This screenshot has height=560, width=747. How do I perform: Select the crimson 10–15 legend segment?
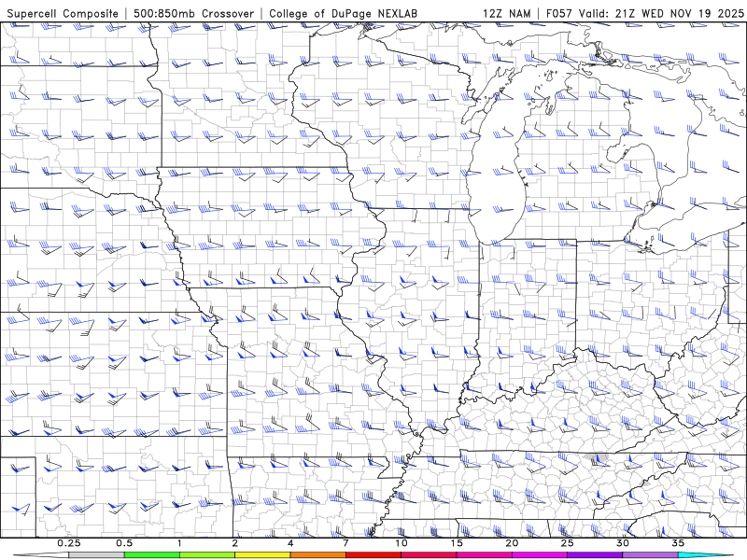pos(429,555)
